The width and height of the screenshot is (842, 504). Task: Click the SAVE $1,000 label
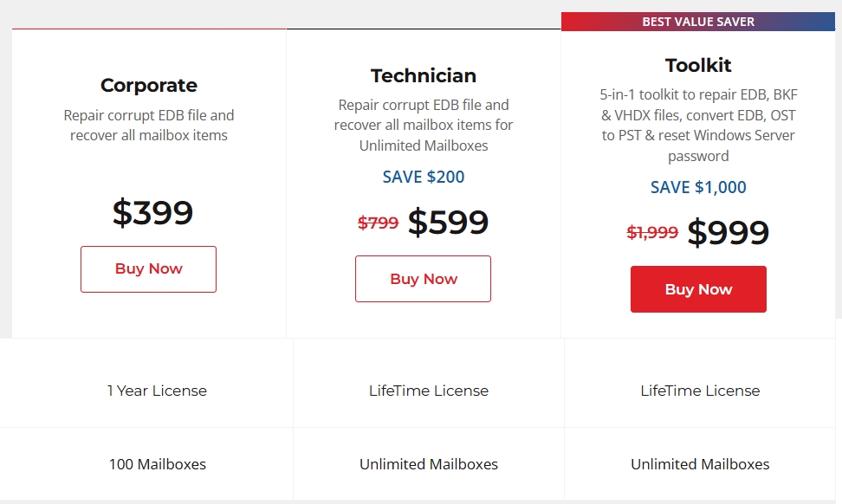click(698, 187)
